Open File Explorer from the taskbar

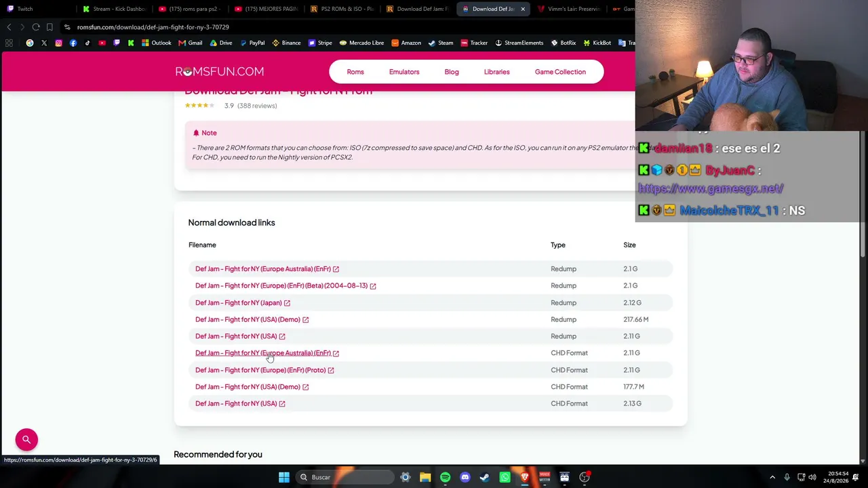click(425, 477)
